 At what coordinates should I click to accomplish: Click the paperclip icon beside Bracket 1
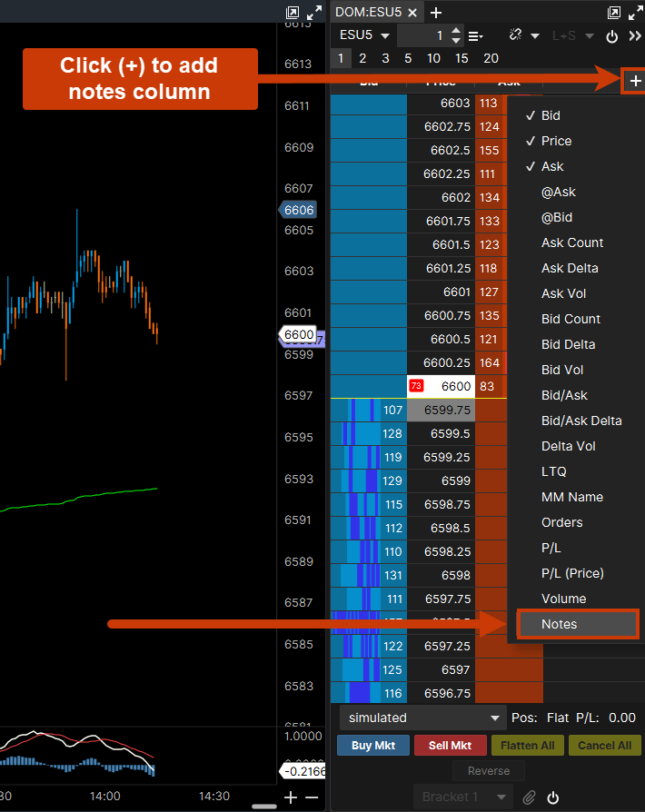click(x=529, y=797)
